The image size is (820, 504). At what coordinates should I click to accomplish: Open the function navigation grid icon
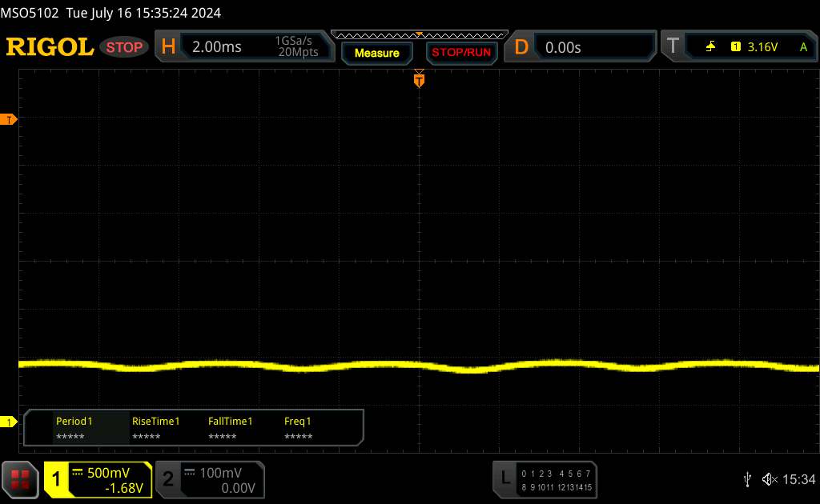22,479
